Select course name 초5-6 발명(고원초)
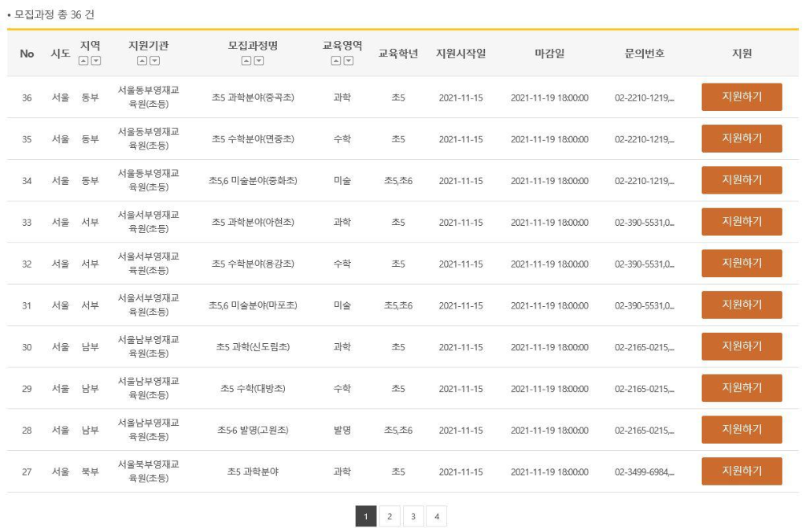 click(x=253, y=430)
